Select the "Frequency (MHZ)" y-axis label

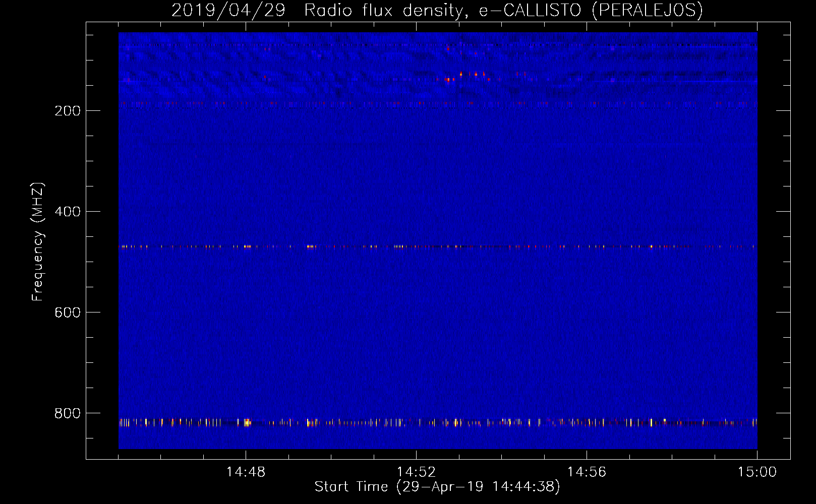tap(38, 242)
